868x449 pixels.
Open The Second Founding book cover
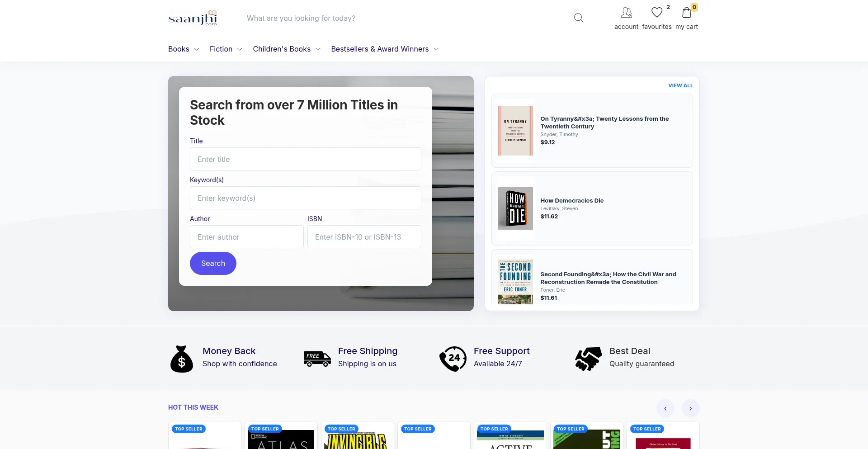515,282
